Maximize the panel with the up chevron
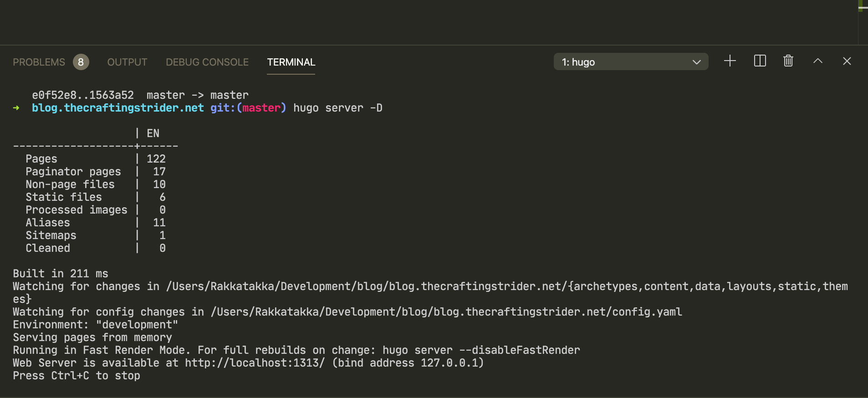 click(x=818, y=61)
